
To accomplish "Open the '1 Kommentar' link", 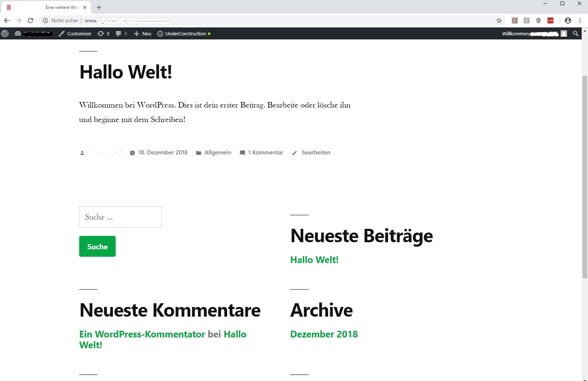I will pyautogui.click(x=266, y=153).
